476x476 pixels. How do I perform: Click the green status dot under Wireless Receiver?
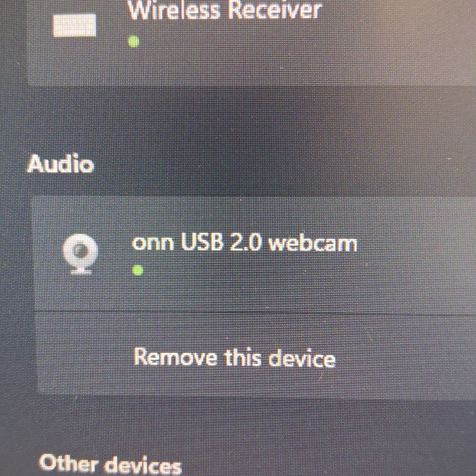(134, 41)
